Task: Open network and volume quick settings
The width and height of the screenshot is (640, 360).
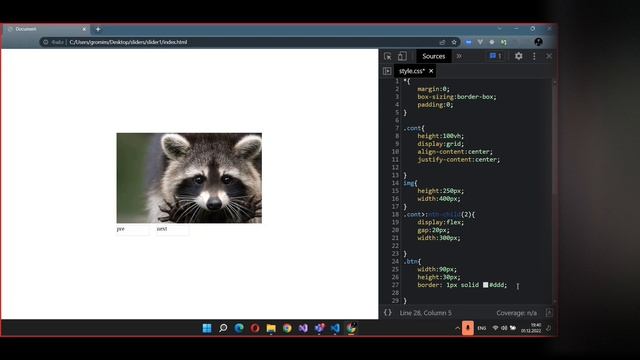Action: [504, 328]
